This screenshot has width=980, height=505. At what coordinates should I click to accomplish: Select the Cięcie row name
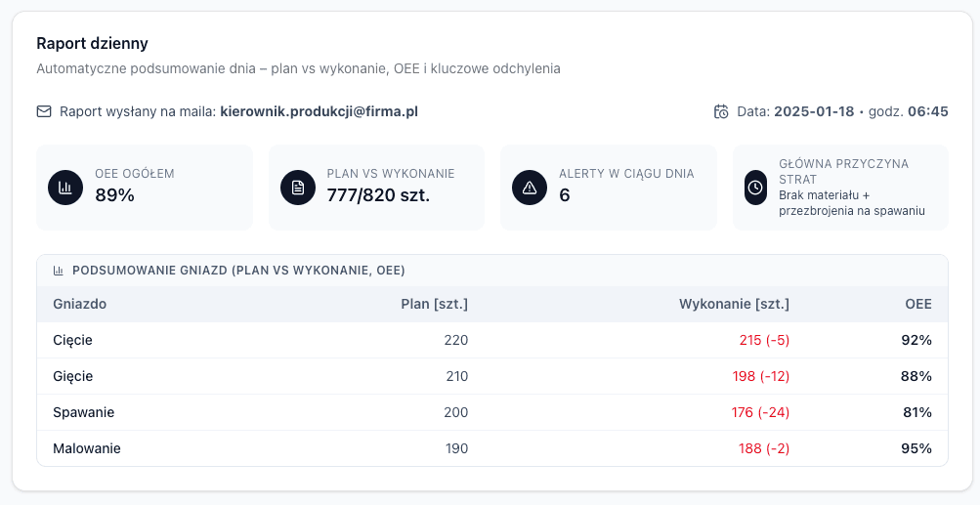click(x=72, y=340)
